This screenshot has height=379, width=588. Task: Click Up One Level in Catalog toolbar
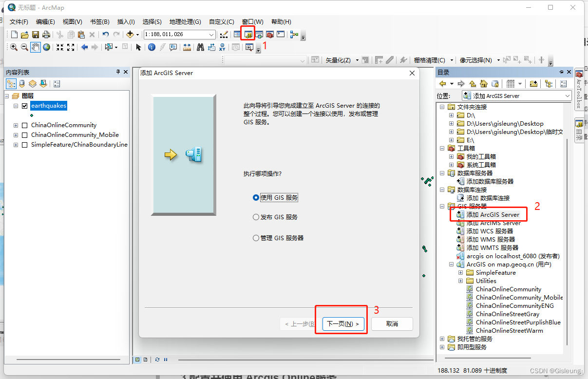472,84
